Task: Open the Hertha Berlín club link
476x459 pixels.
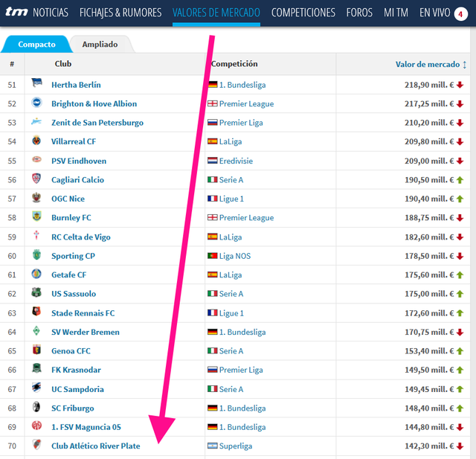Action: (76, 85)
